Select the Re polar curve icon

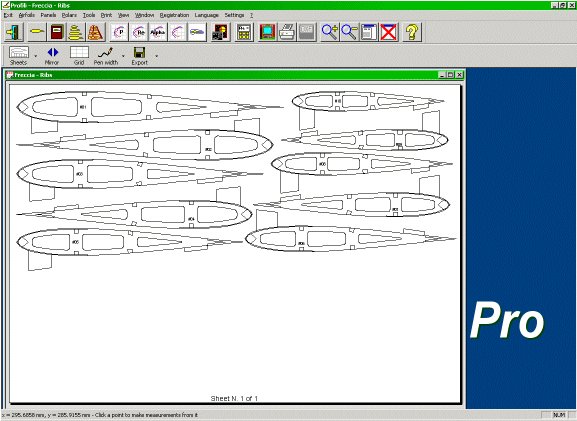pyautogui.click(x=139, y=32)
